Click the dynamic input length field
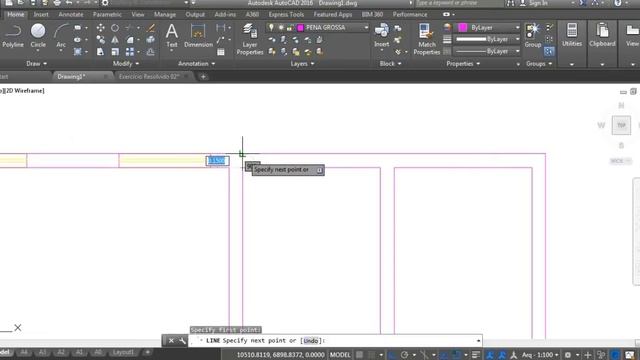The width and height of the screenshot is (640, 360). tap(217, 160)
